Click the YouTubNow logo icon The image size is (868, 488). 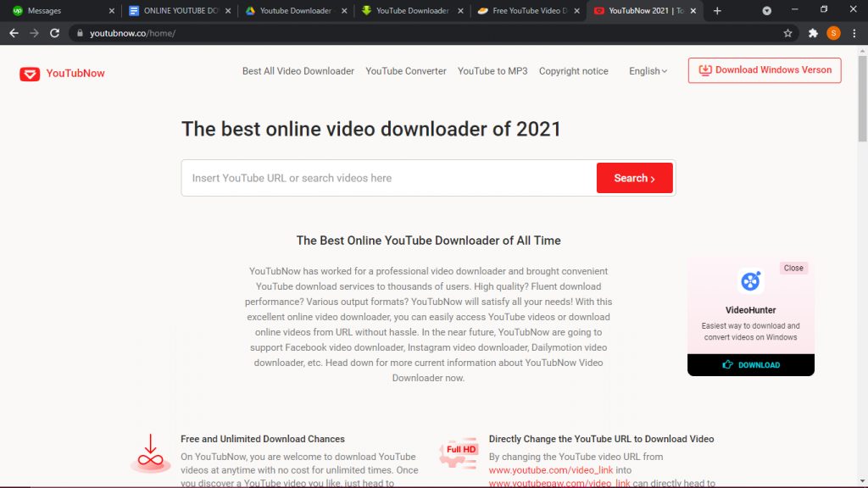(30, 74)
